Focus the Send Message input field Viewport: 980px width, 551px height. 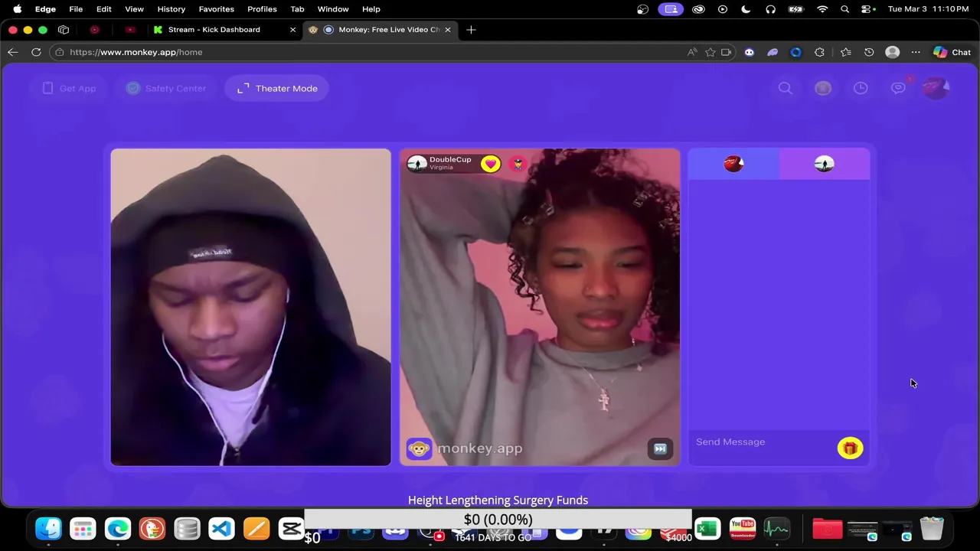coord(762,442)
